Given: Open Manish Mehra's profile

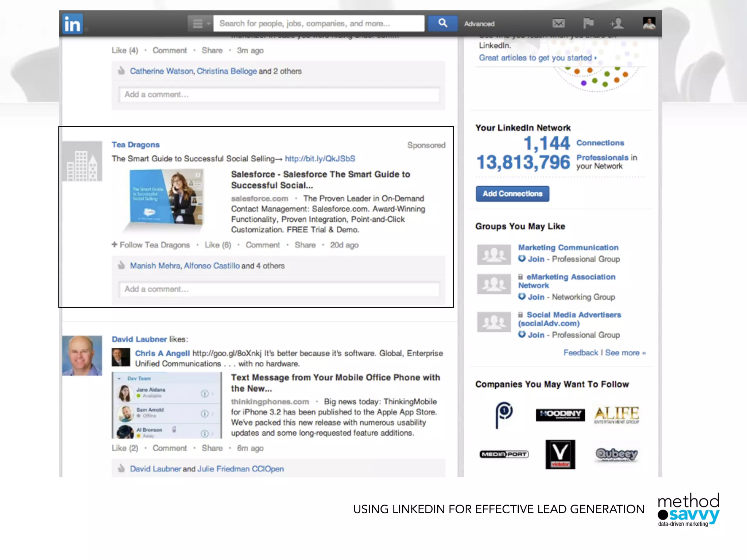Looking at the screenshot, I should pyautogui.click(x=155, y=266).
